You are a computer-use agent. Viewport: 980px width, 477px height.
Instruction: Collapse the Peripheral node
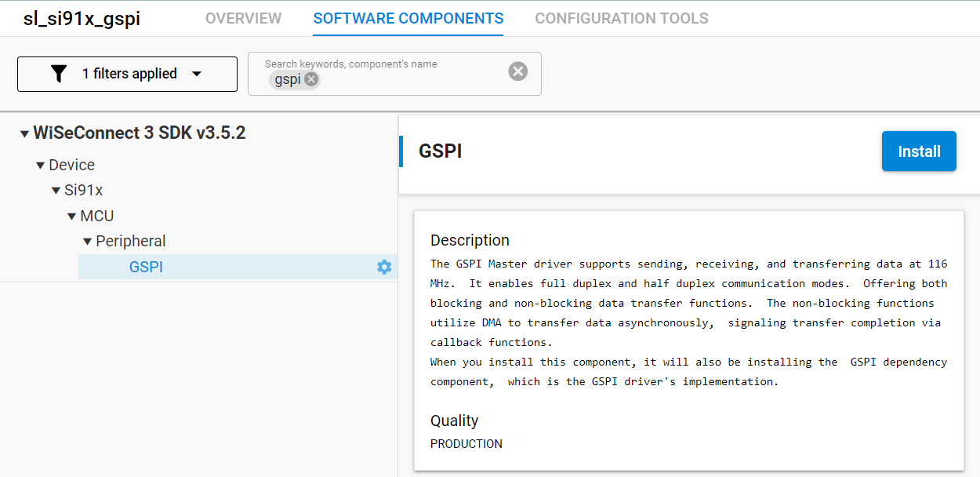87,241
